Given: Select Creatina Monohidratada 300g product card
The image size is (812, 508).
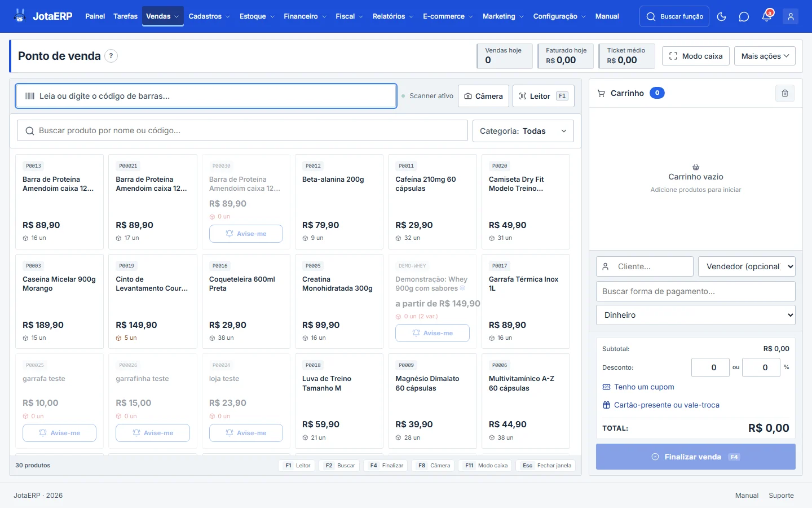Looking at the screenshot, I should pos(339,301).
